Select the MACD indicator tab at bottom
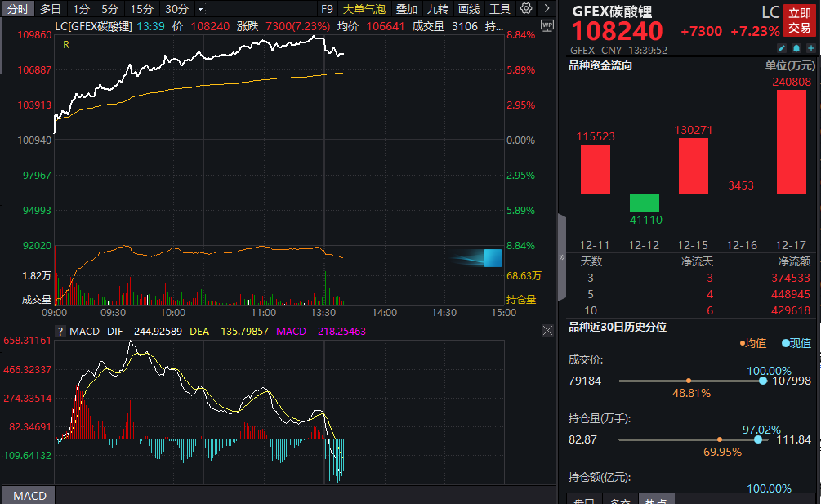The width and height of the screenshot is (821, 504). (x=29, y=496)
